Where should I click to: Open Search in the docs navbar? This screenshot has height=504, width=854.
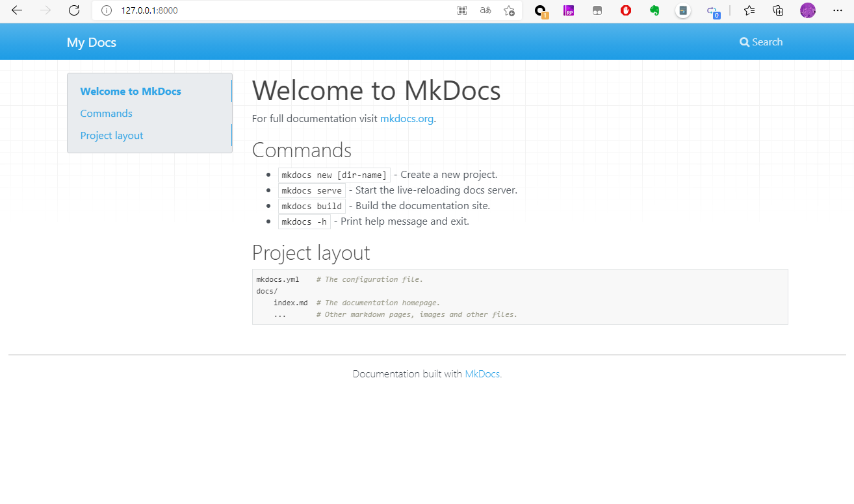(761, 42)
